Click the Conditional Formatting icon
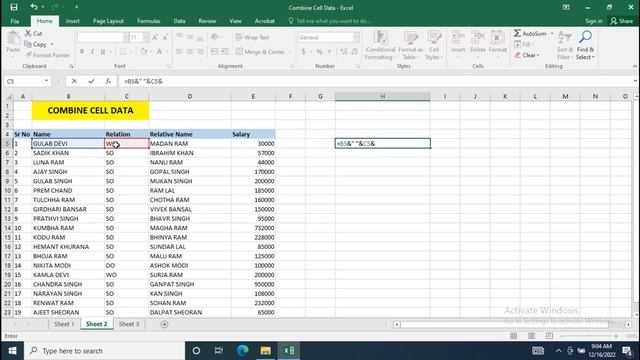This screenshot has width=640, height=360. (380, 38)
